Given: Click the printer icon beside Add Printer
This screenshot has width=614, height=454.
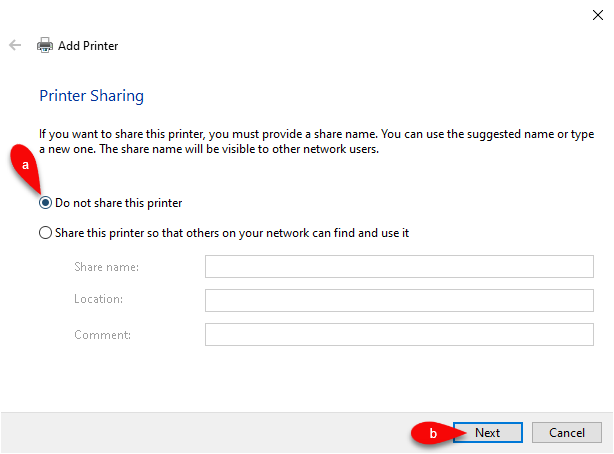Looking at the screenshot, I should tap(45, 45).
